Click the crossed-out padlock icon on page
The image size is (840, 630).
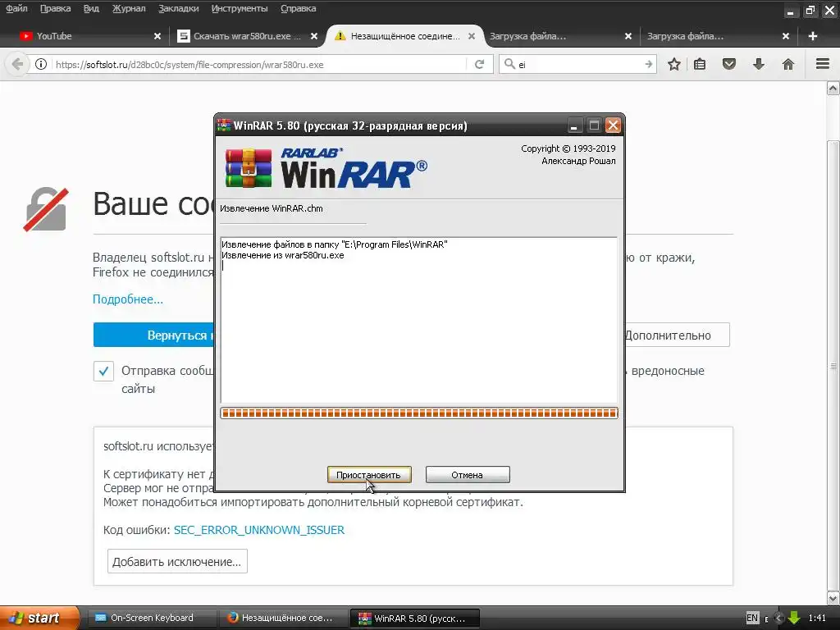coord(46,209)
